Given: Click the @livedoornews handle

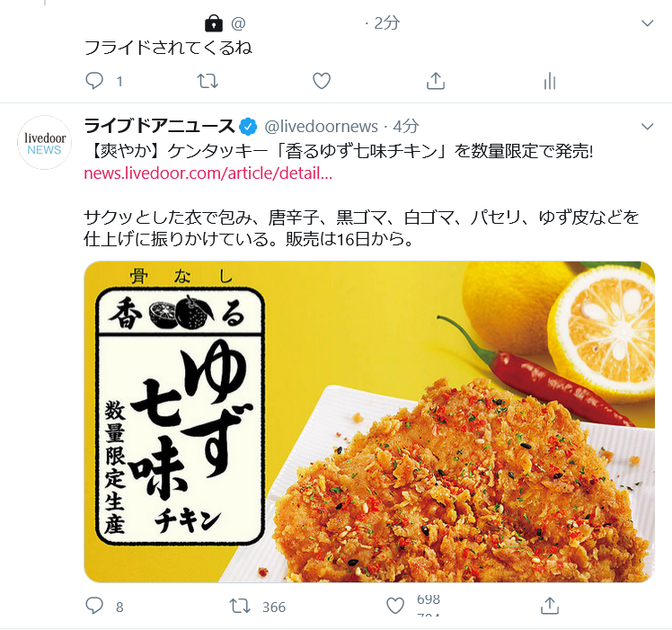Looking at the screenshot, I should coord(321,127).
